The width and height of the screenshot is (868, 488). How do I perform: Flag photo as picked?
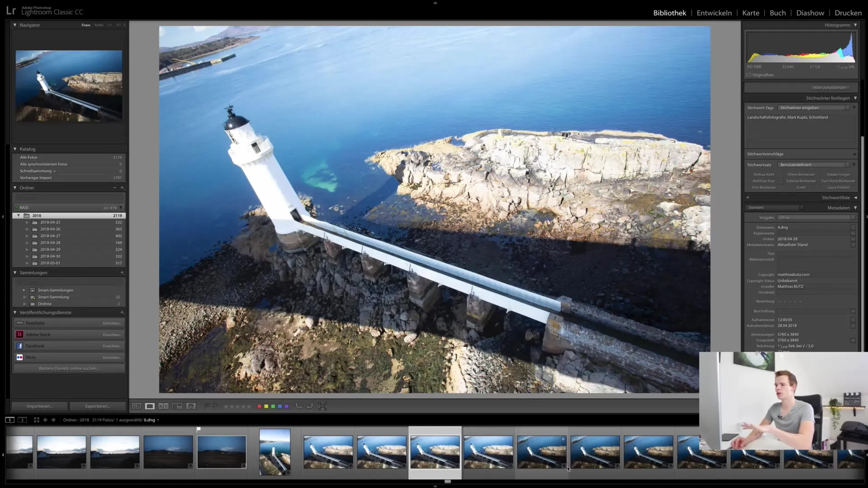[x=207, y=406]
